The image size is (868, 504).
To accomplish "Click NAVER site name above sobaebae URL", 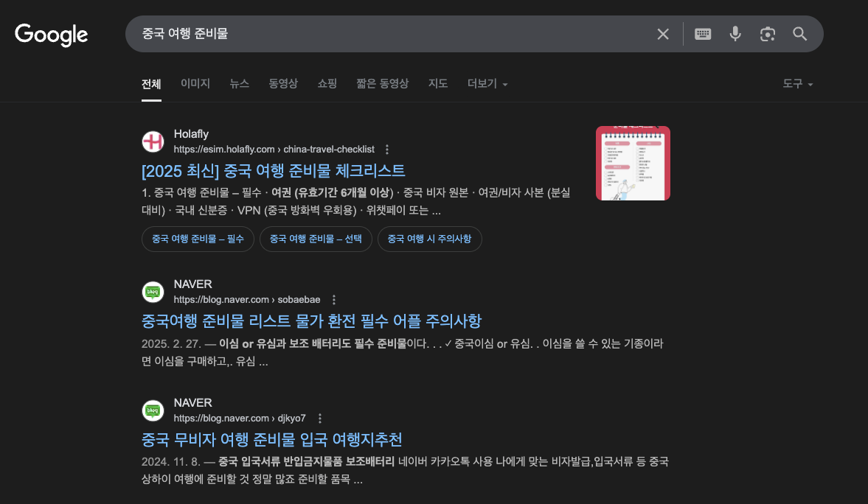I will (x=192, y=284).
